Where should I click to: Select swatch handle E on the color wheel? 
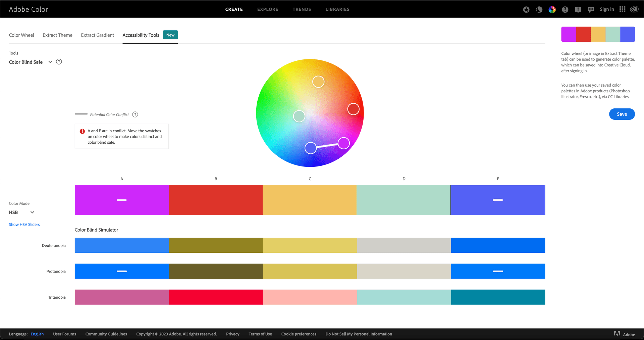pos(310,148)
